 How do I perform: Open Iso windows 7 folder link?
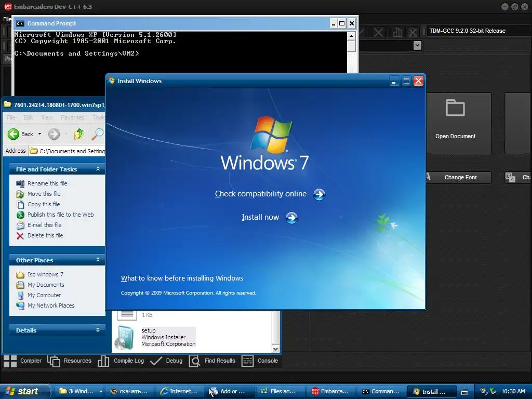pos(46,274)
